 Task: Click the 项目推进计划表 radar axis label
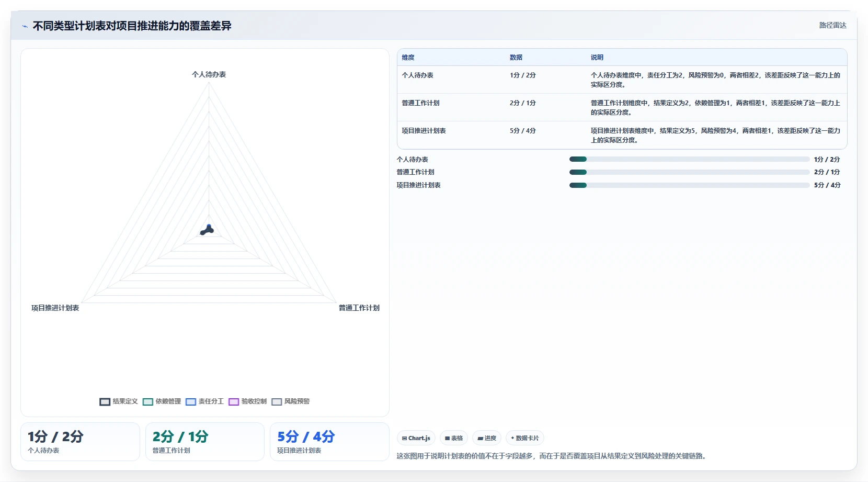pos(55,308)
